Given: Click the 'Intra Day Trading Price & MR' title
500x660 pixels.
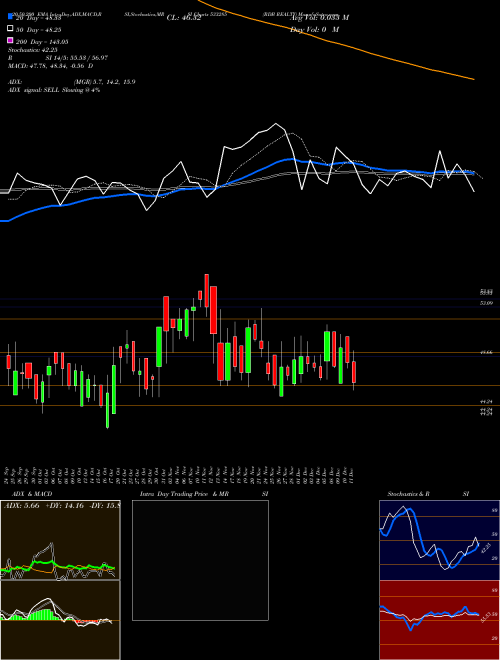Looking at the screenshot, I should pos(184,494).
